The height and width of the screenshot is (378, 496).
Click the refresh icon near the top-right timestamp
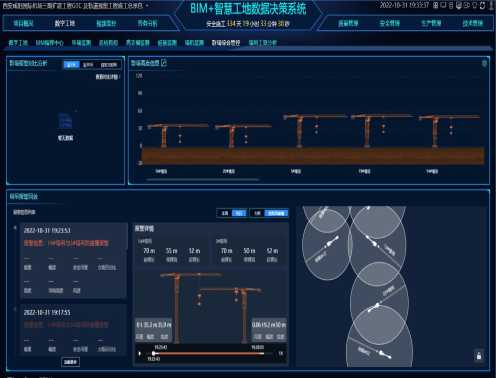[x=482, y=6]
